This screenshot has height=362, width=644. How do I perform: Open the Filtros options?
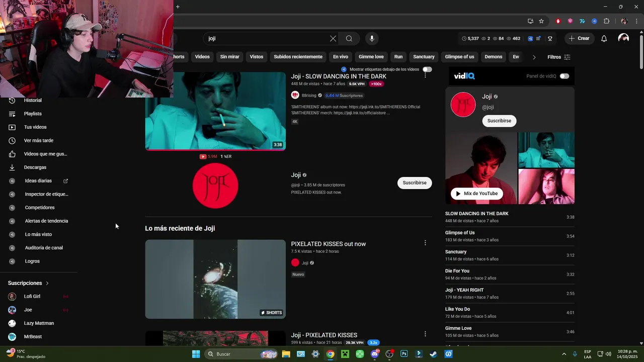(x=559, y=57)
